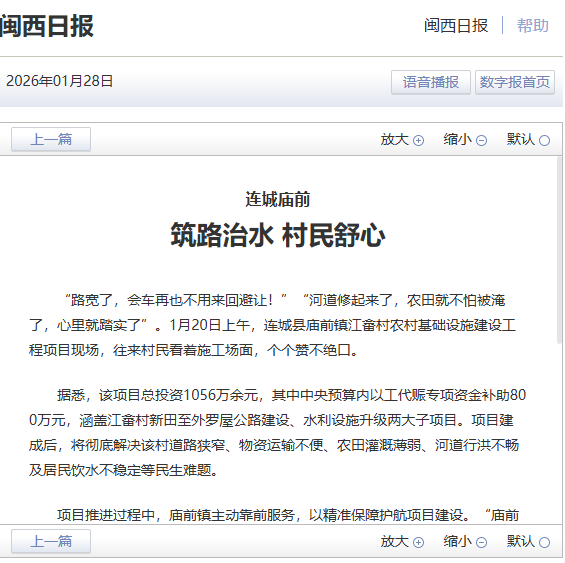Screen dimensions: 565x563
Task: Shrink text with bottom 缩小 control
Action: point(465,542)
